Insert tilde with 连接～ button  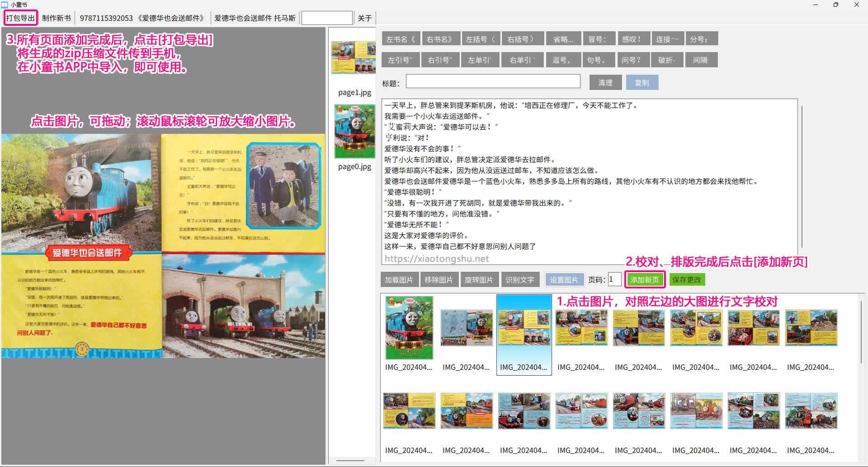pyautogui.click(x=668, y=39)
